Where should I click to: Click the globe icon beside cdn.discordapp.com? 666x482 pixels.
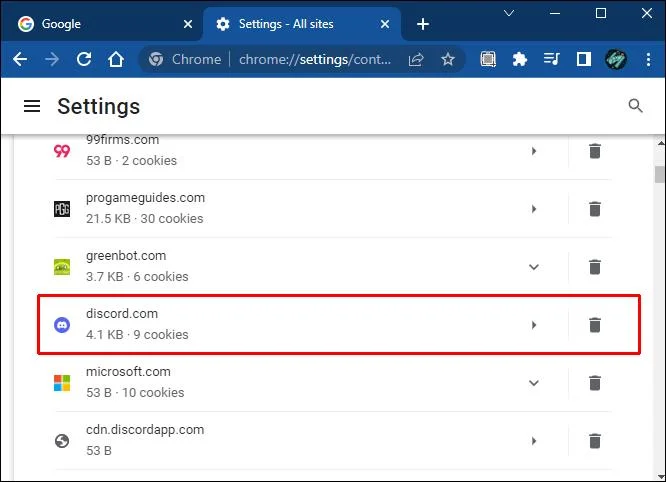click(x=62, y=441)
